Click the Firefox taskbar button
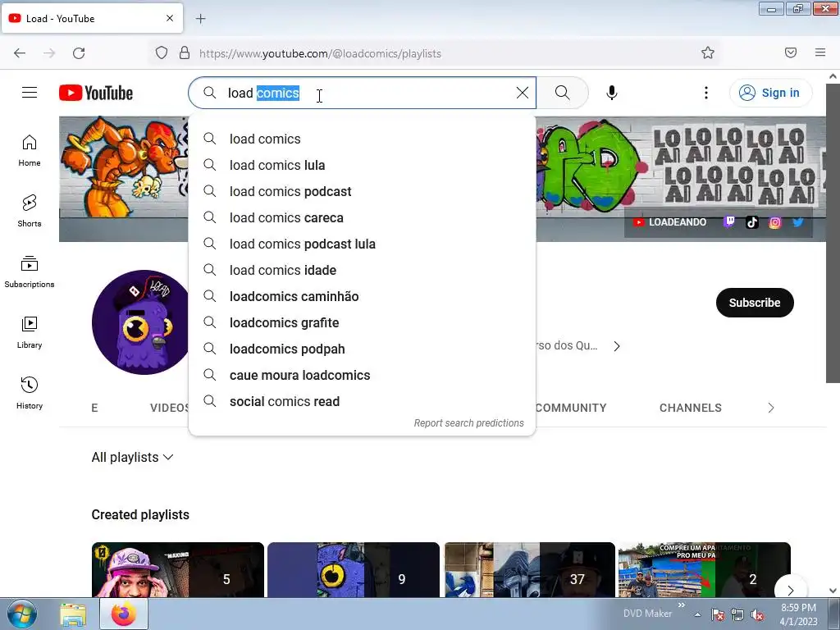Screen dimensions: 840x630 (x=124, y=614)
